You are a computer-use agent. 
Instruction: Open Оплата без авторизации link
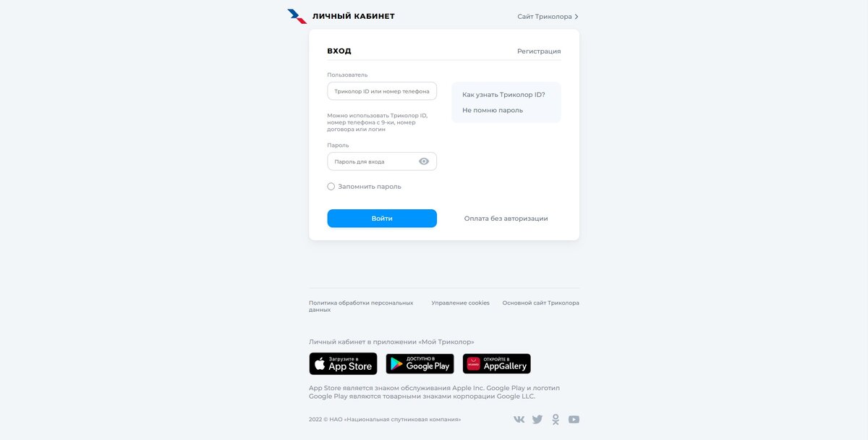(506, 219)
